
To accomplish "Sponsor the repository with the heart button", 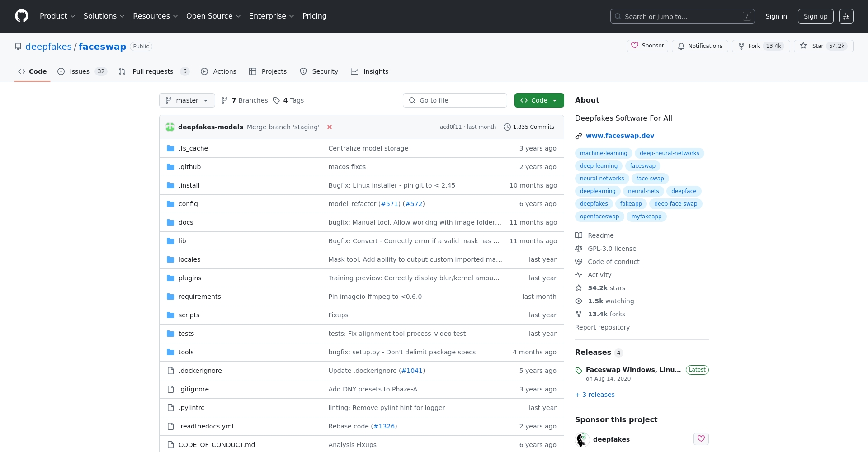I will (x=647, y=46).
